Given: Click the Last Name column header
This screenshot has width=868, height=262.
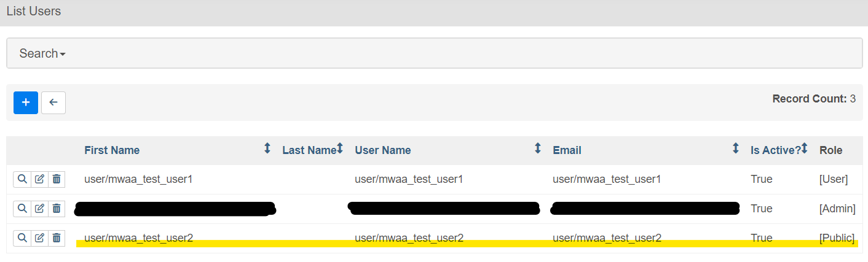Looking at the screenshot, I should tap(309, 150).
